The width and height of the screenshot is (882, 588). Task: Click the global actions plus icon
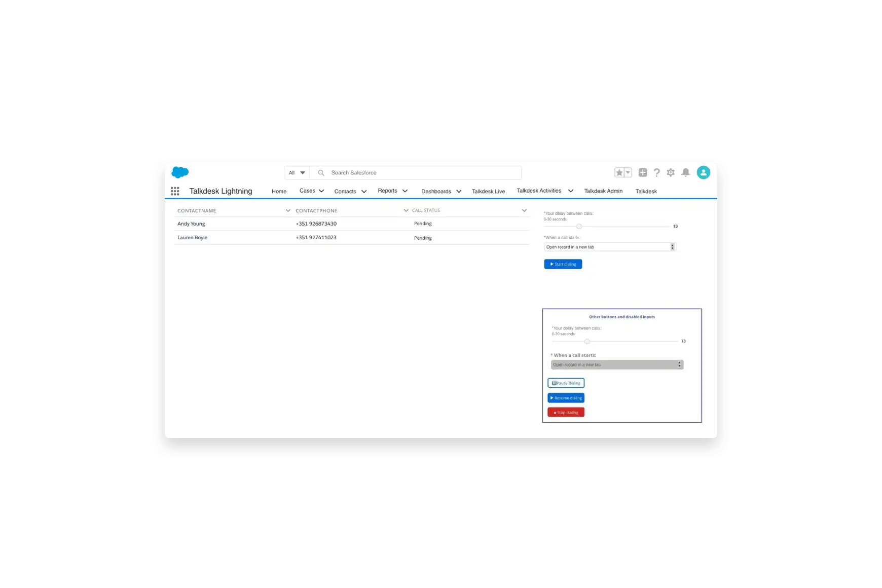643,173
